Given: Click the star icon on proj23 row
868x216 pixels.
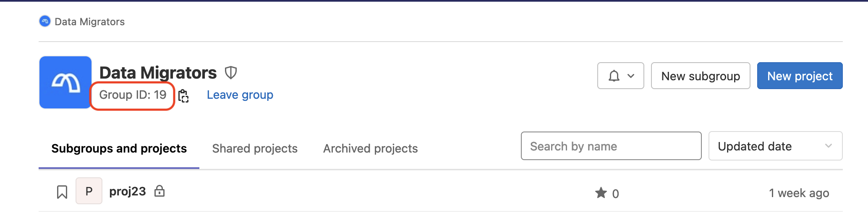Looking at the screenshot, I should 601,193.
